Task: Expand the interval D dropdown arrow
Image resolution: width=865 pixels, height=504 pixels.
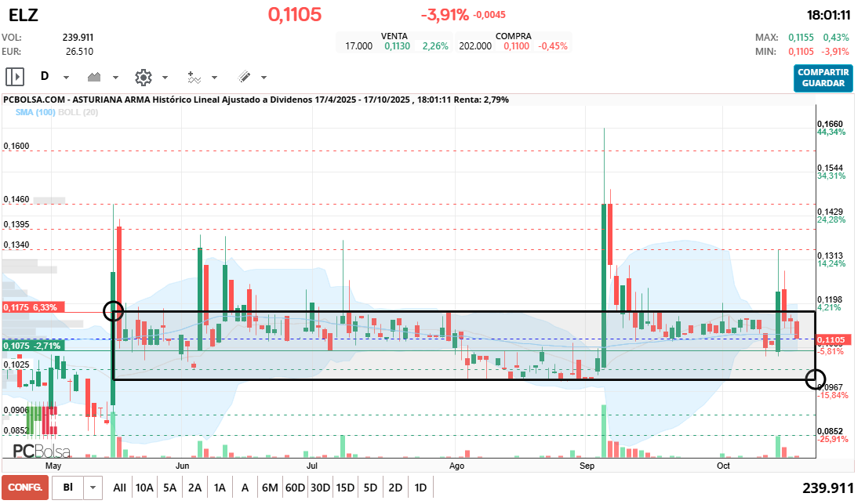Action: [x=66, y=78]
